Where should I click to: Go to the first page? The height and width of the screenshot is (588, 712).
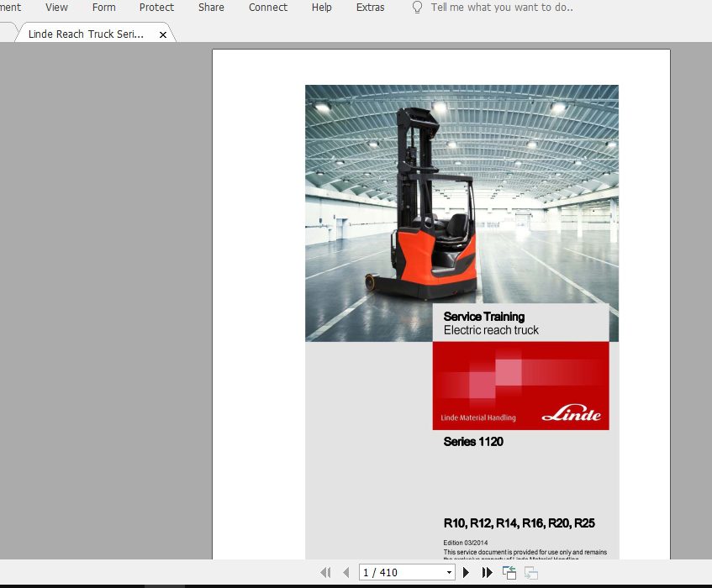(x=325, y=573)
